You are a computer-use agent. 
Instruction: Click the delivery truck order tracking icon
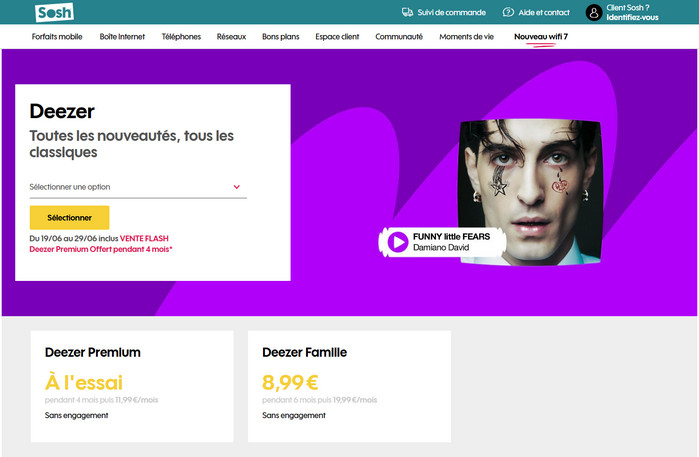coord(407,12)
